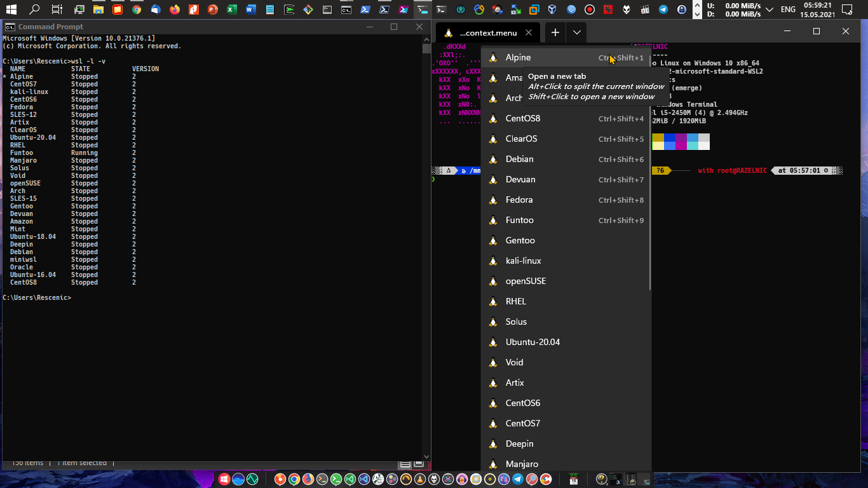Select Gentoo from dropdown list
Viewport: 868px width, 488px height.
(566, 240)
